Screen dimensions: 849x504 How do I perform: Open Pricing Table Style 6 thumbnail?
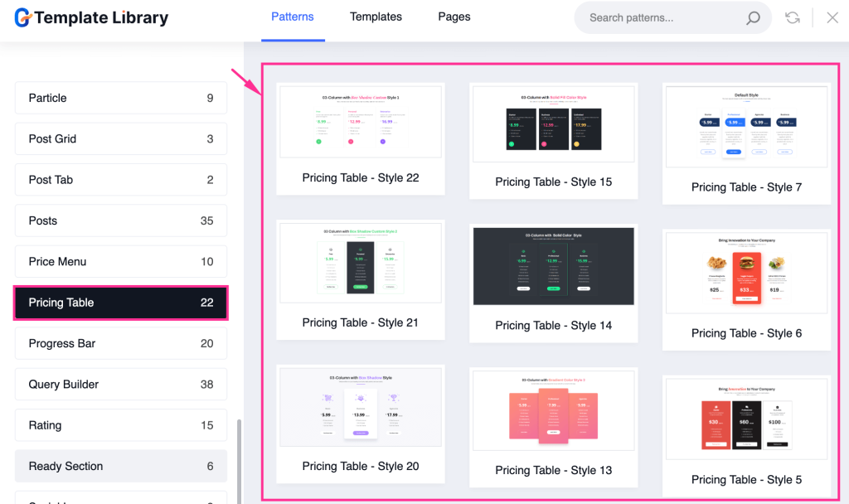click(x=747, y=273)
